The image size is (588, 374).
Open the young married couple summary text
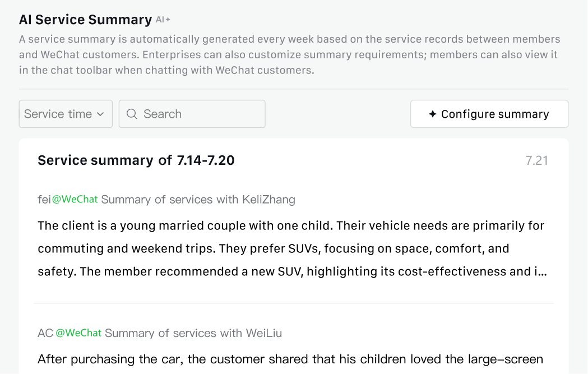tap(291, 248)
